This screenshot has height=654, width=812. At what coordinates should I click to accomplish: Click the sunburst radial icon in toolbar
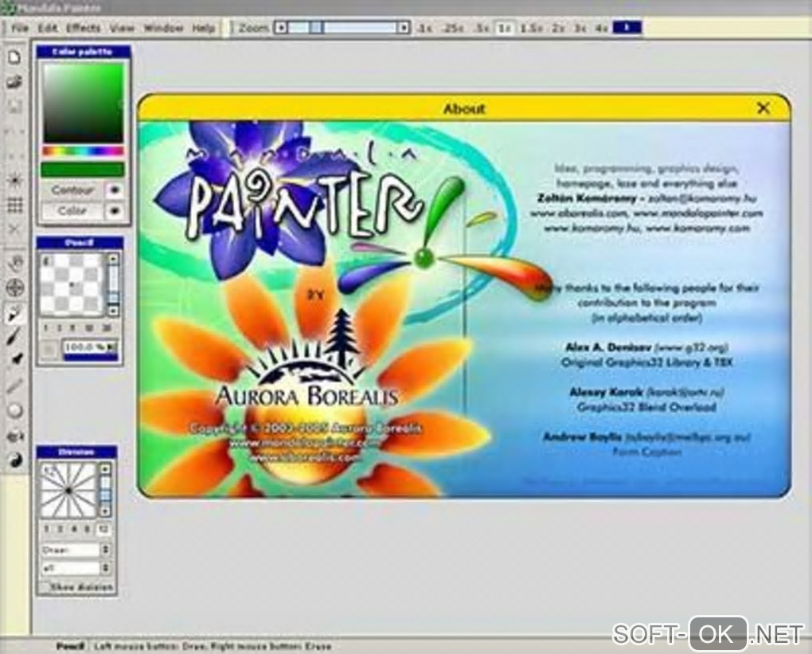[x=14, y=181]
